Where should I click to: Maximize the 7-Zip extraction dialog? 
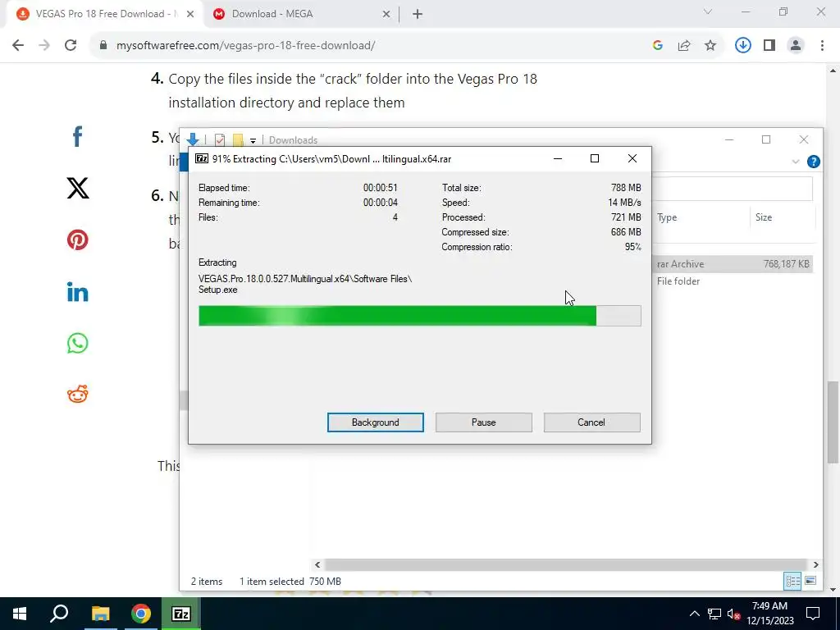[595, 158]
